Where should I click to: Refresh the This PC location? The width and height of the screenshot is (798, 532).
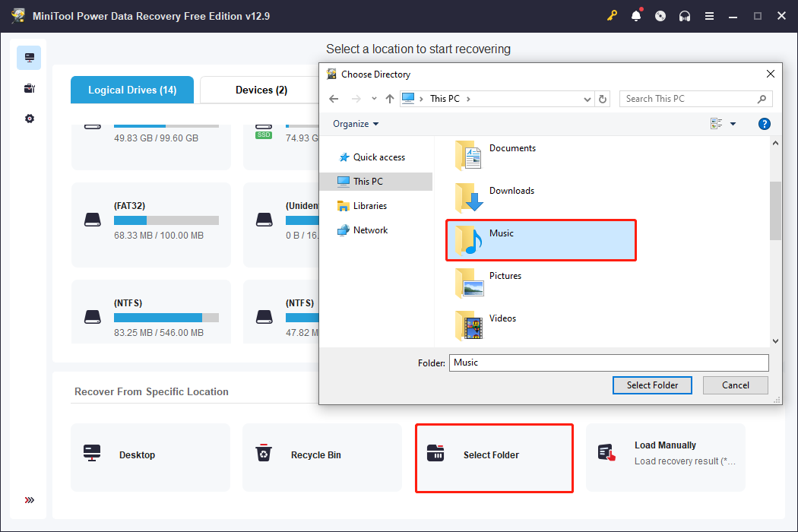pyautogui.click(x=603, y=100)
